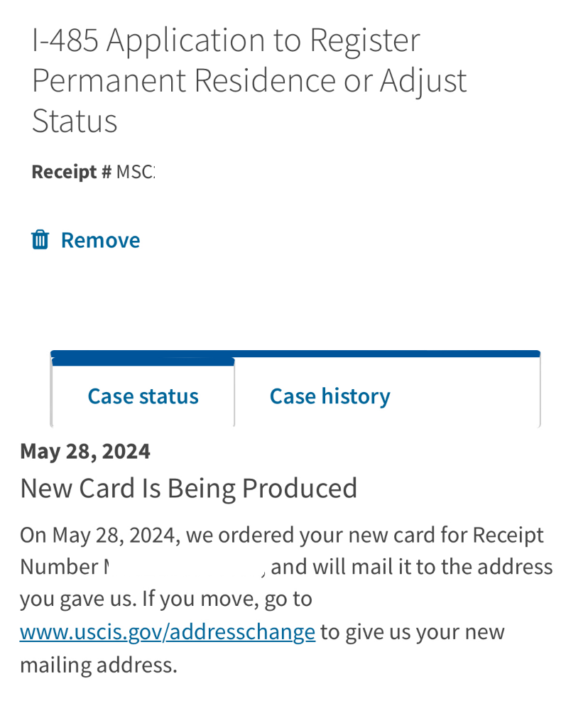The width and height of the screenshot is (588, 706).
Task: Click "and will mail it to the address"
Action: click(412, 567)
